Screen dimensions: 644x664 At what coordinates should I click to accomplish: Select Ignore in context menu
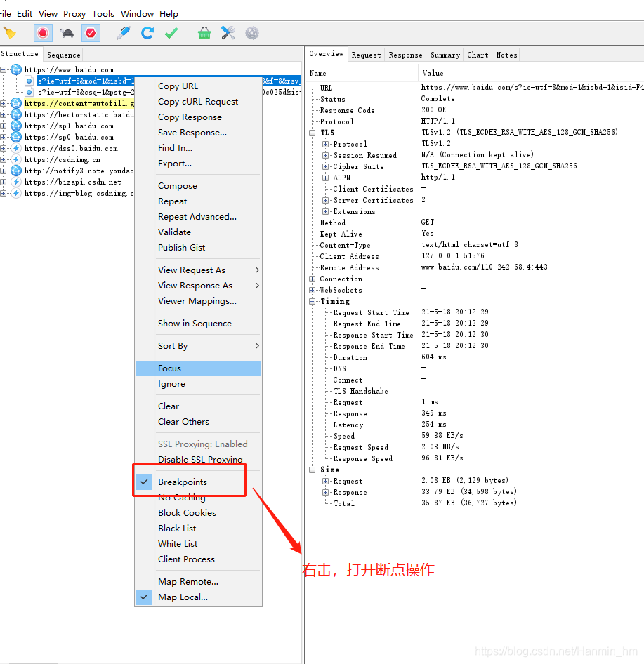(x=198, y=384)
